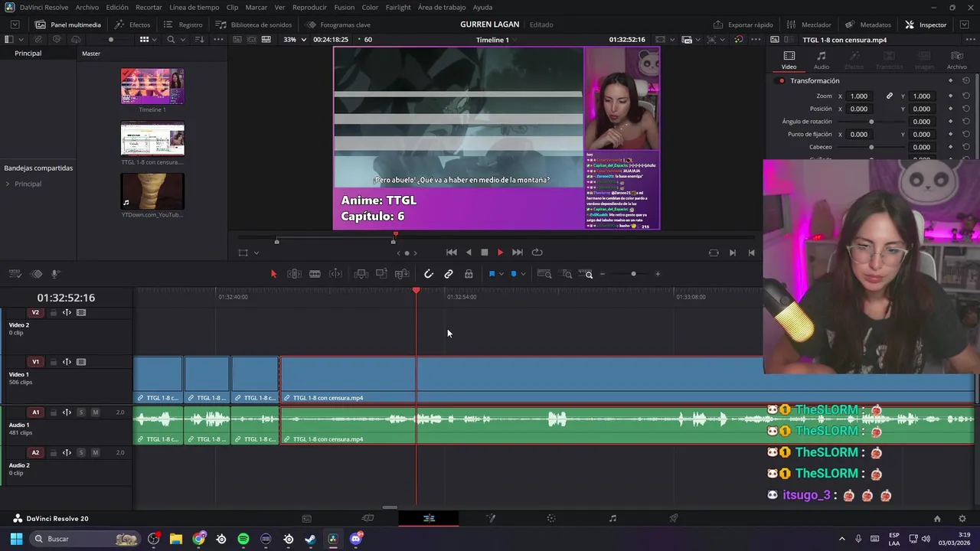Activate the Blade Edit mode tool
Viewport: 980px width, 551px height.
click(x=315, y=274)
